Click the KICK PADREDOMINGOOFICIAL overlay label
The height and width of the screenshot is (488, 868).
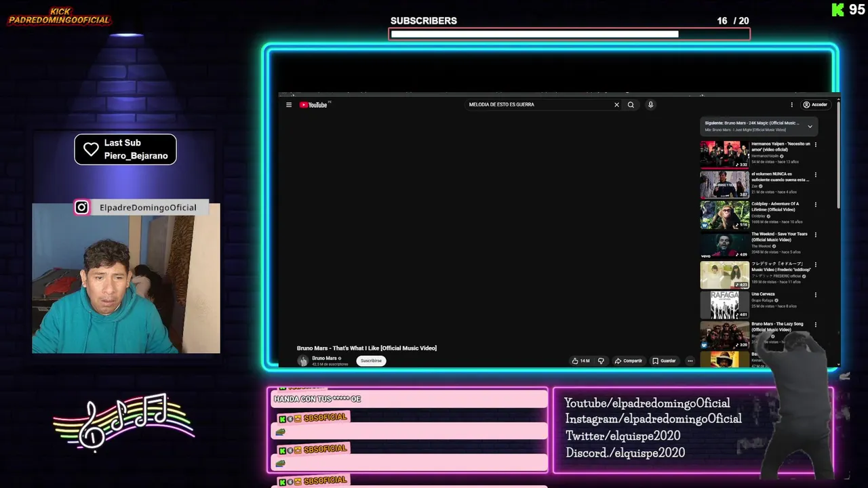point(59,16)
